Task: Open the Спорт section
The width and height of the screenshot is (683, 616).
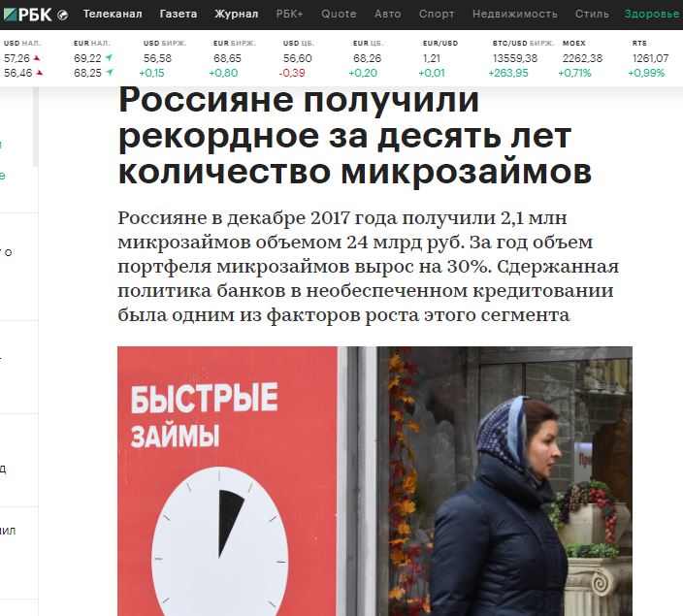Action: pos(437,15)
